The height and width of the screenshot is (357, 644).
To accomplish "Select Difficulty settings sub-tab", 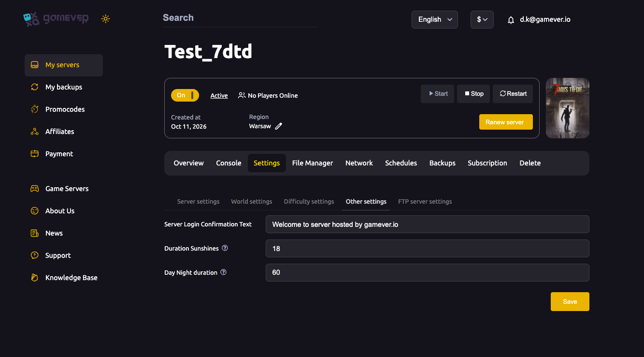I will (x=309, y=201).
